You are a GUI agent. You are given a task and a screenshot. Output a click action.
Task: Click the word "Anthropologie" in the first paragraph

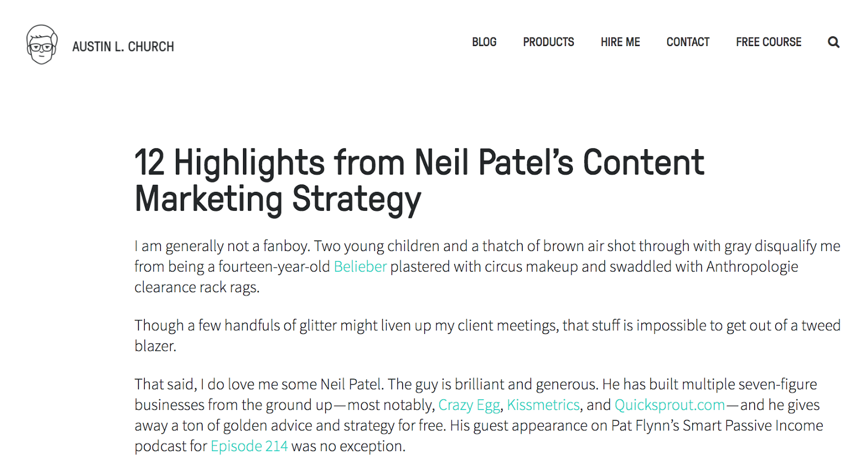coord(752,267)
